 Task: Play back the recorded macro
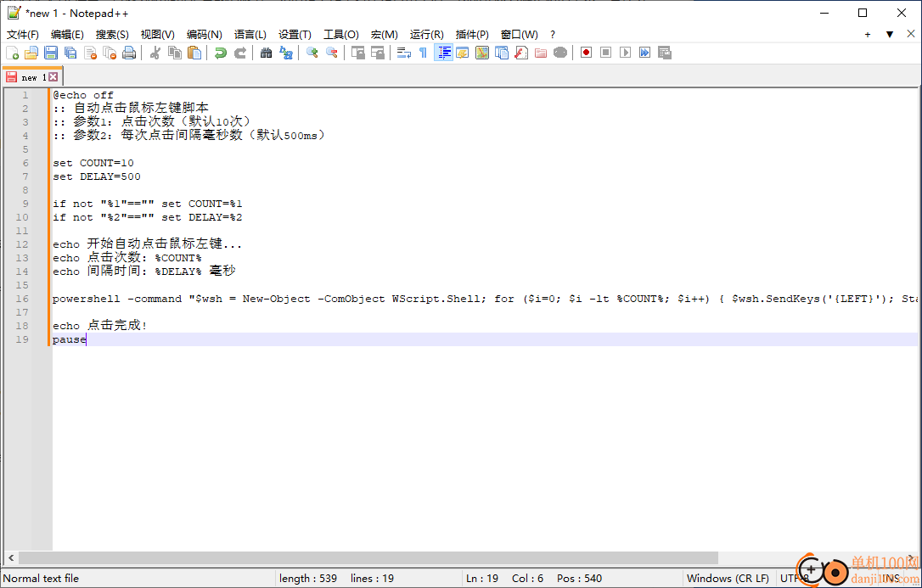(625, 53)
